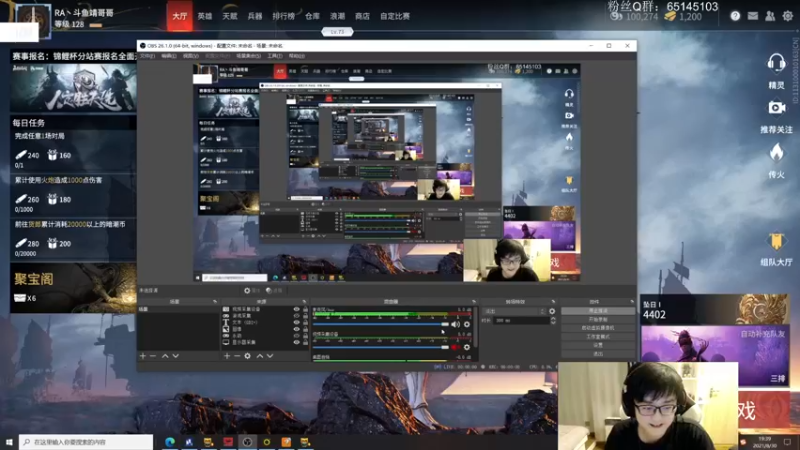Open the 文件(F) menu in OBS
The height and width of the screenshot is (450, 800).
click(147, 56)
